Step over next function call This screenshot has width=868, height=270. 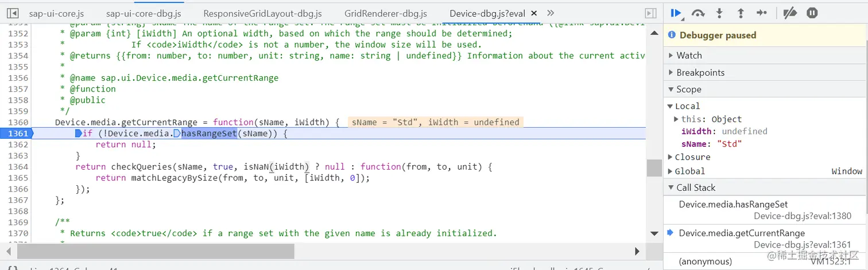tap(698, 13)
